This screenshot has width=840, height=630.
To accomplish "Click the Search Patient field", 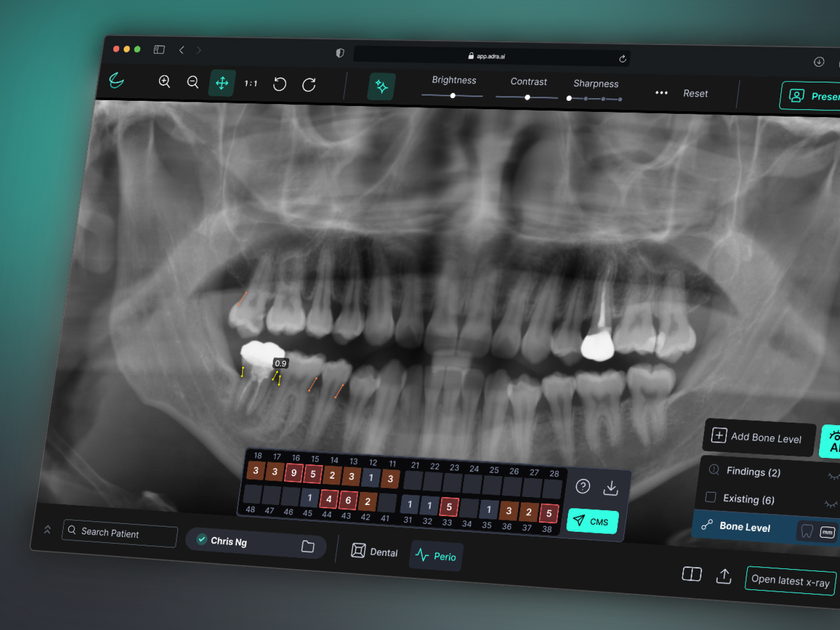I will 120,533.
